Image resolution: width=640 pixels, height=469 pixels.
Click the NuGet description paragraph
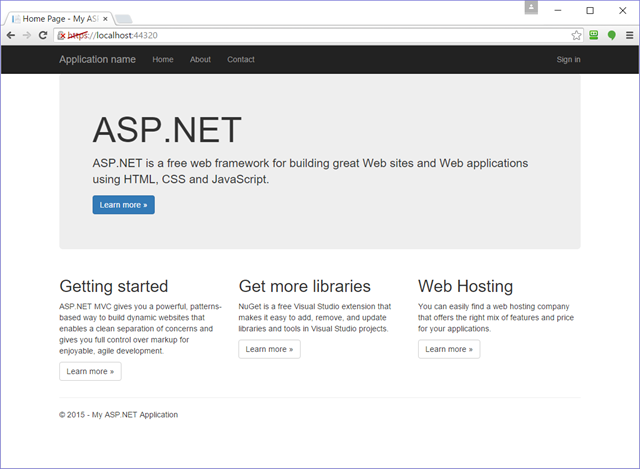pos(315,318)
